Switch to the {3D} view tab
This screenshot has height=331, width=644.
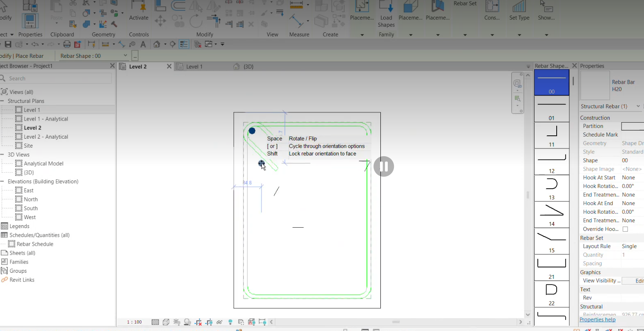point(248,66)
